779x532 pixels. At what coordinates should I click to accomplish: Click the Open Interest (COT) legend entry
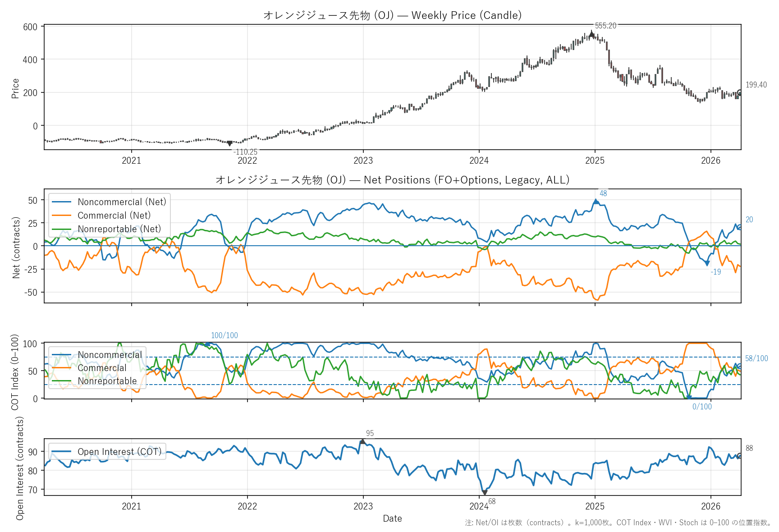tap(119, 452)
